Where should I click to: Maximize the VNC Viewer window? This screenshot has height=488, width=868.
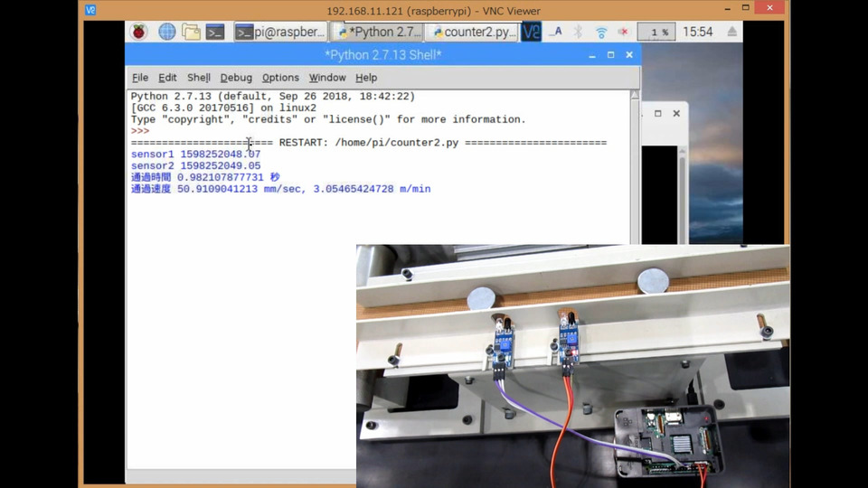(746, 8)
